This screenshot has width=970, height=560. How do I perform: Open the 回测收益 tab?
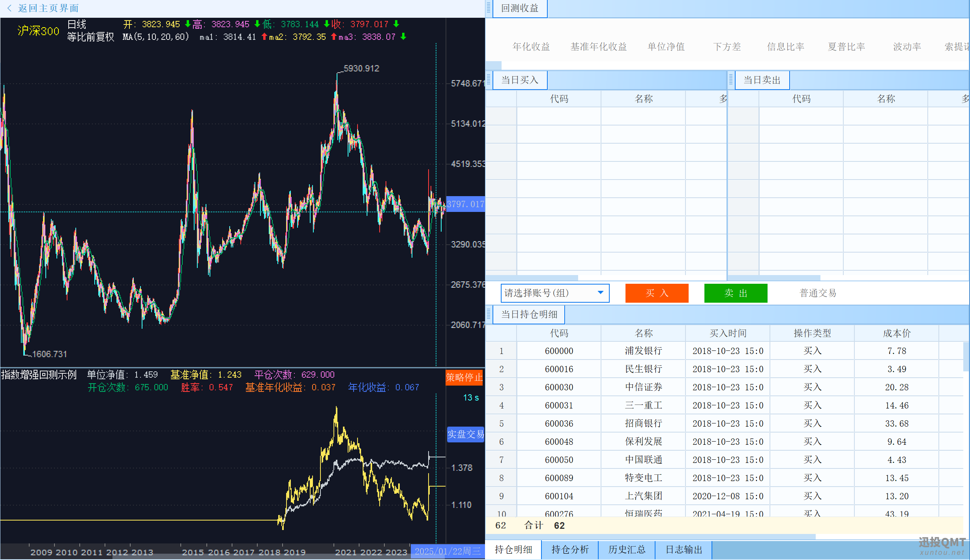(520, 8)
